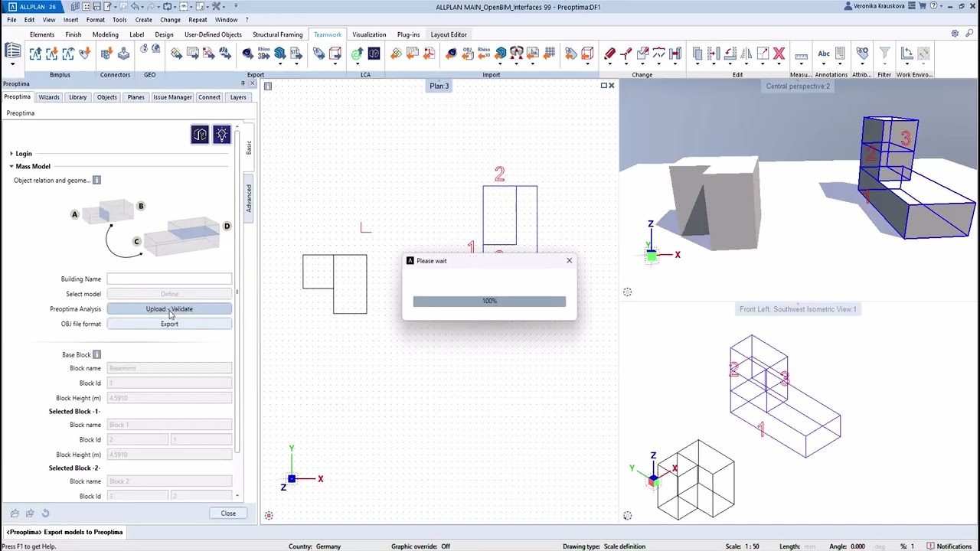
Task: Switch to the Visualization ribbon tab
Action: [x=369, y=34]
